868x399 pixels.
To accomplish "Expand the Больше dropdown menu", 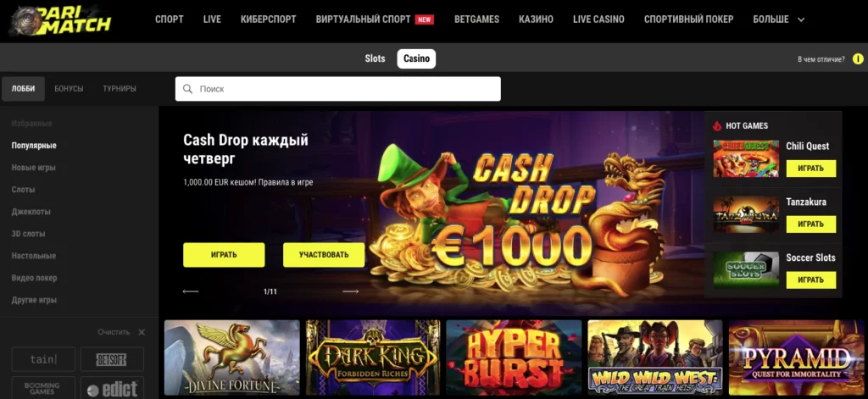I will tap(778, 19).
